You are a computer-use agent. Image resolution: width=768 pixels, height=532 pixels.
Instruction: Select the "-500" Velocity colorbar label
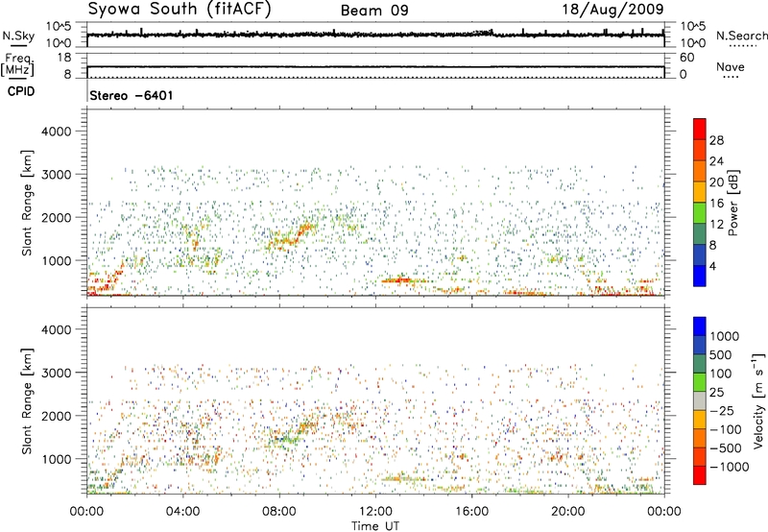coord(725,447)
